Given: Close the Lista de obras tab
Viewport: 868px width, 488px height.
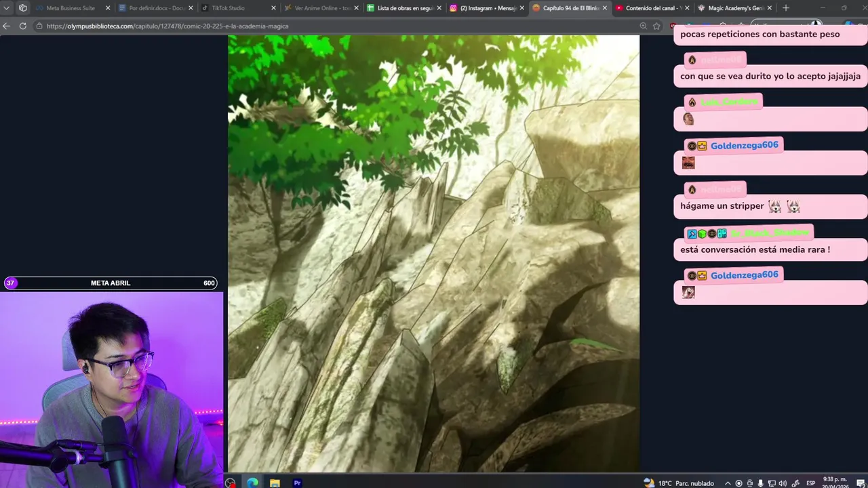Looking at the screenshot, I should (x=439, y=8).
